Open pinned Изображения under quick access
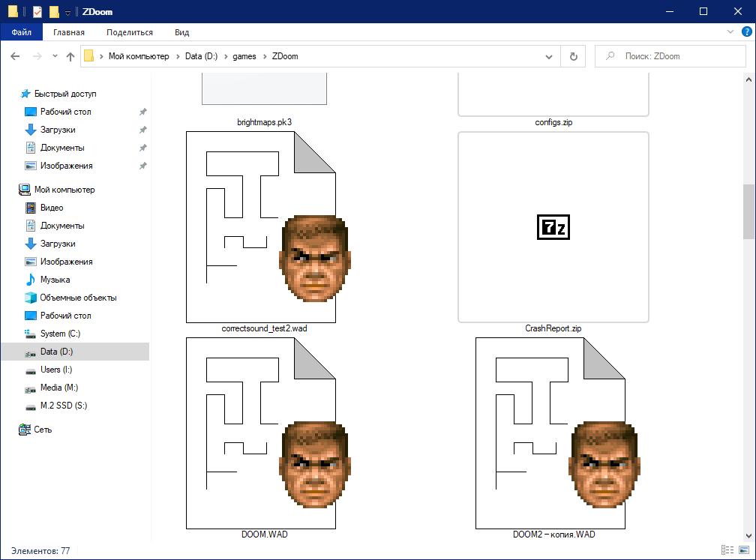This screenshot has height=560, width=756. tap(67, 166)
